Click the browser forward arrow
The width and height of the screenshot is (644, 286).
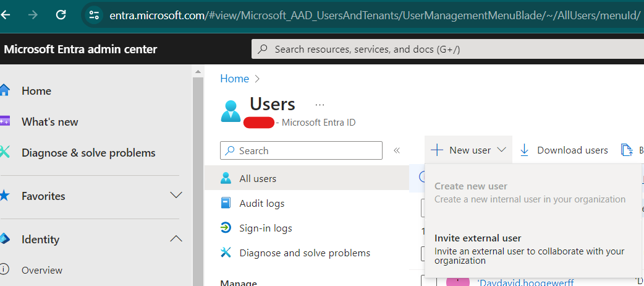(33, 14)
